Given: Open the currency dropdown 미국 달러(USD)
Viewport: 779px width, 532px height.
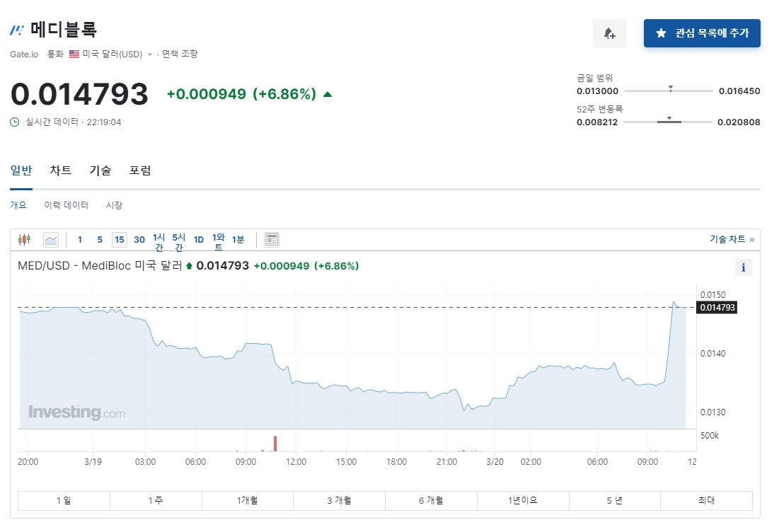Looking at the screenshot, I should pos(112,54).
